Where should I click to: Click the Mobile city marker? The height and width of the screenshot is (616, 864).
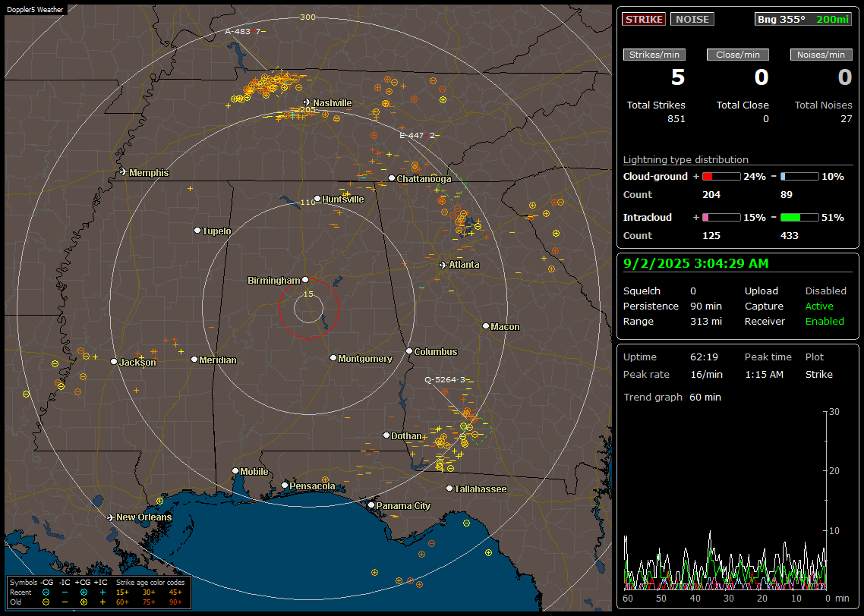tap(235, 470)
